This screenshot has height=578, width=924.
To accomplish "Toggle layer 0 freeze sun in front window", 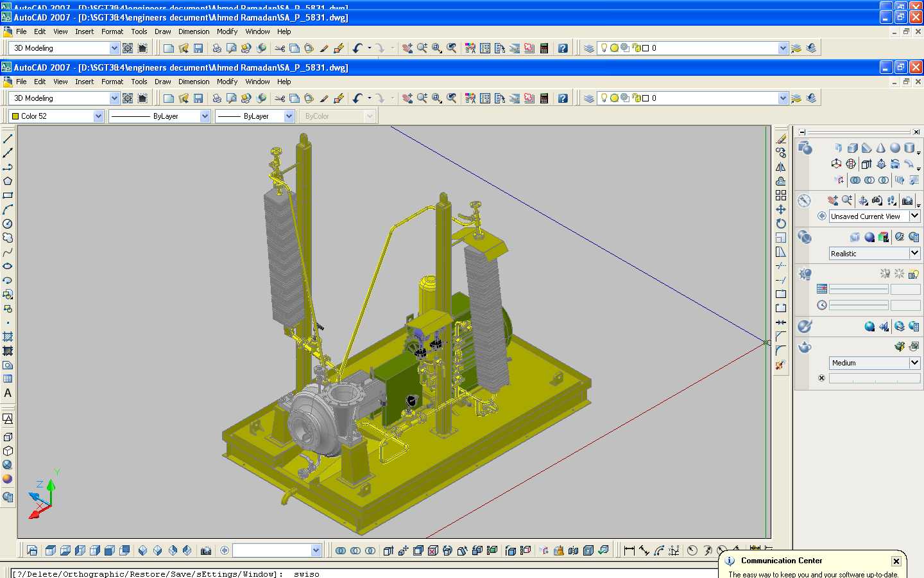I will (614, 98).
